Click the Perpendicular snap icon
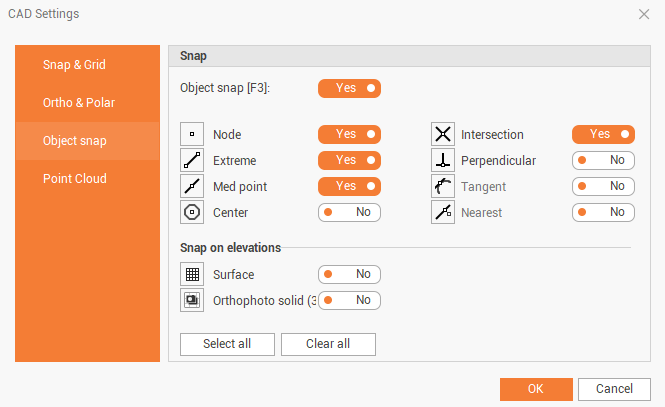 443,160
